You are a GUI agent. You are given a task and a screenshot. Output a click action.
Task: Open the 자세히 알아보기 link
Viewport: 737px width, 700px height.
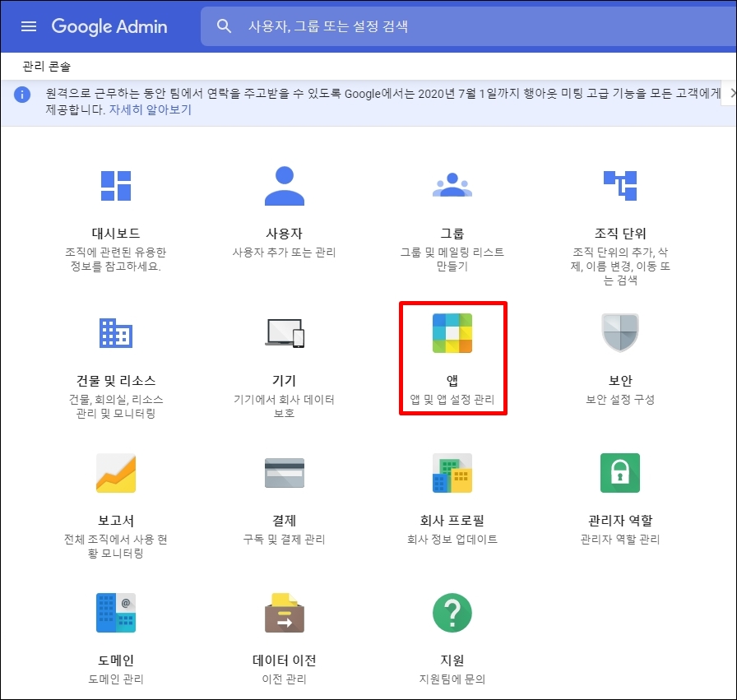(x=151, y=109)
